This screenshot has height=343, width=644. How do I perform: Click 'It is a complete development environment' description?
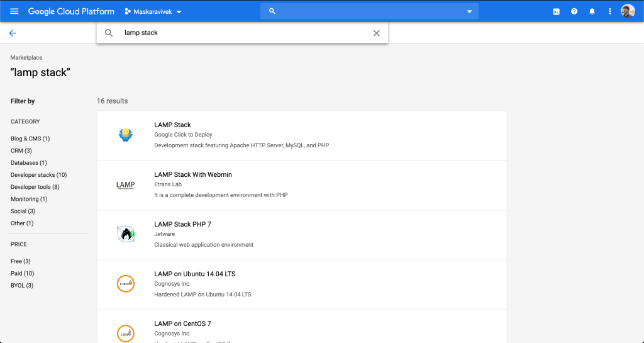(x=221, y=195)
